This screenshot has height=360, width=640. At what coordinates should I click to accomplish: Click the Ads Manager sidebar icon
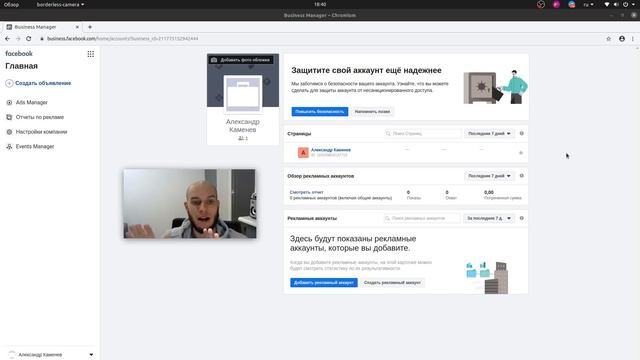point(9,102)
